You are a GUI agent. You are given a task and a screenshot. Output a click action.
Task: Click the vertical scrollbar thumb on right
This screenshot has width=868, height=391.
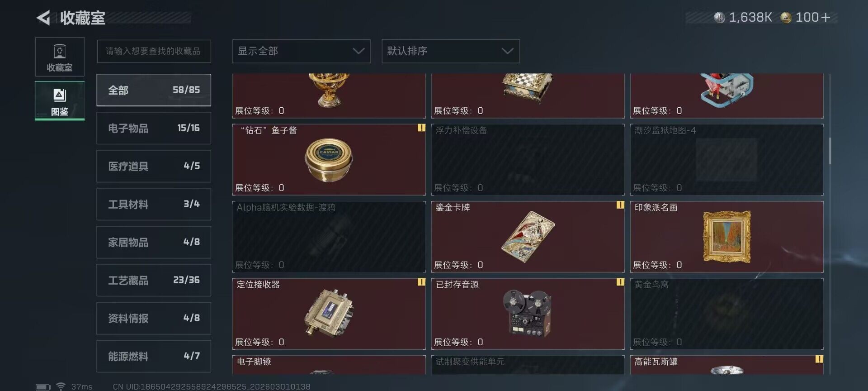tap(830, 151)
